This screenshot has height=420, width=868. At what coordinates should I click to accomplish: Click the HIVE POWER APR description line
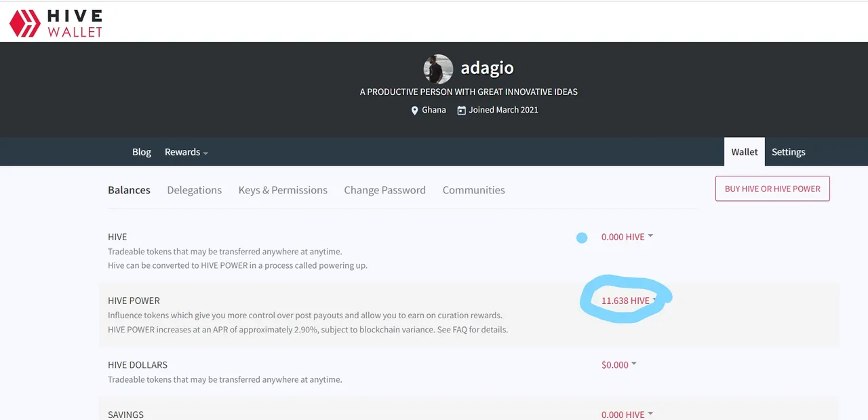tap(308, 330)
